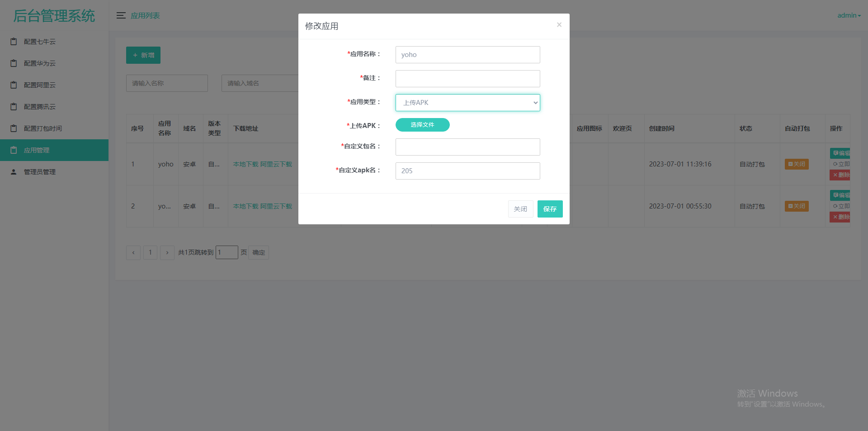This screenshot has width=868, height=431.
Task: Click the 确定 pagination jump button
Action: pyautogui.click(x=259, y=252)
